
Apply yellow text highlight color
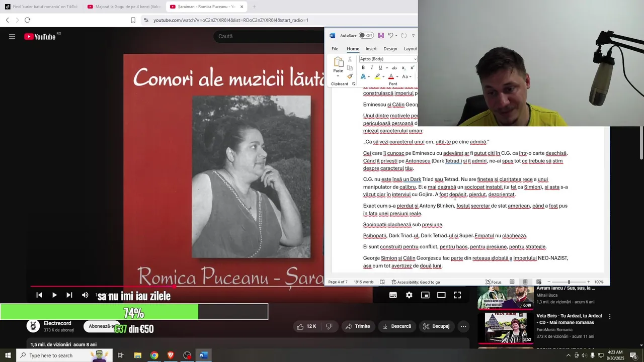377,76
